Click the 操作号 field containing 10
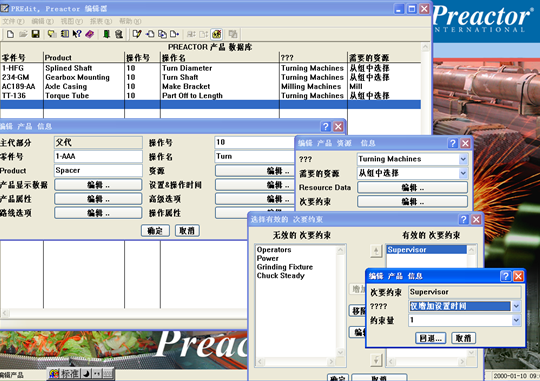Image resolution: width=540 pixels, height=381 pixels. pos(255,142)
